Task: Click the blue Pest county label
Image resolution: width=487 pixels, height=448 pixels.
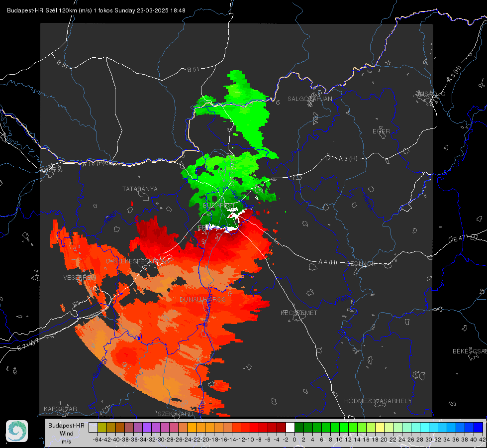Action: pos(342,300)
